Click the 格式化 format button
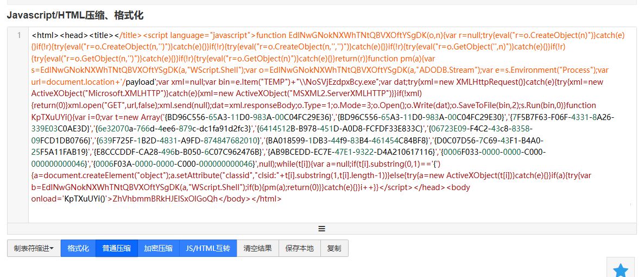The height and width of the screenshot is (277, 644). coord(78,248)
